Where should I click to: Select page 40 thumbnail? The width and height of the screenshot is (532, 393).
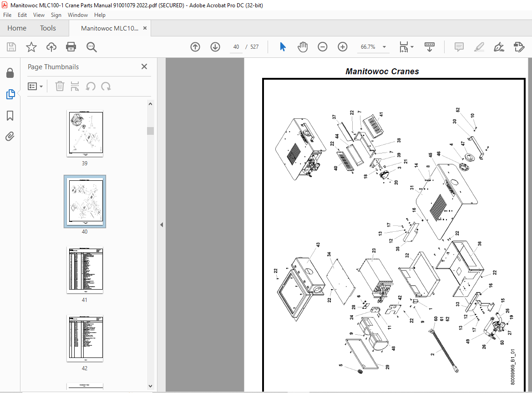85,202
